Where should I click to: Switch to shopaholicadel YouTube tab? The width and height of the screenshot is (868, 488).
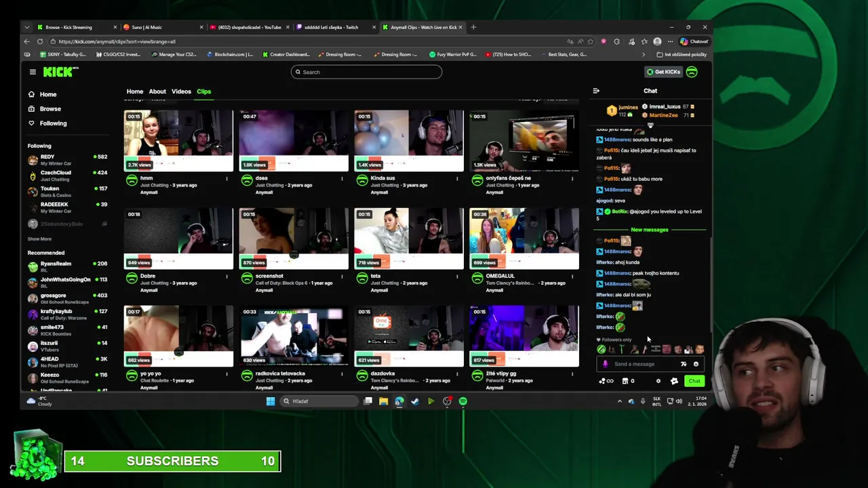click(250, 27)
